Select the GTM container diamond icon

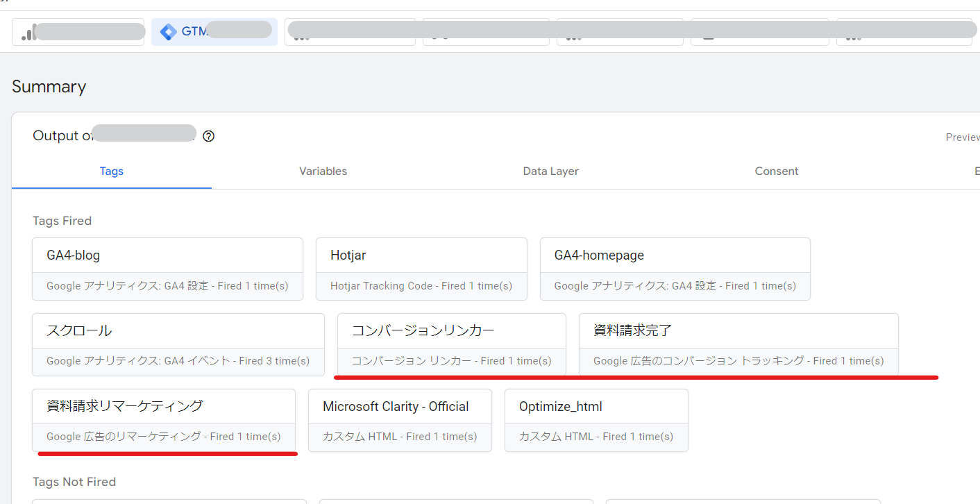pyautogui.click(x=168, y=32)
